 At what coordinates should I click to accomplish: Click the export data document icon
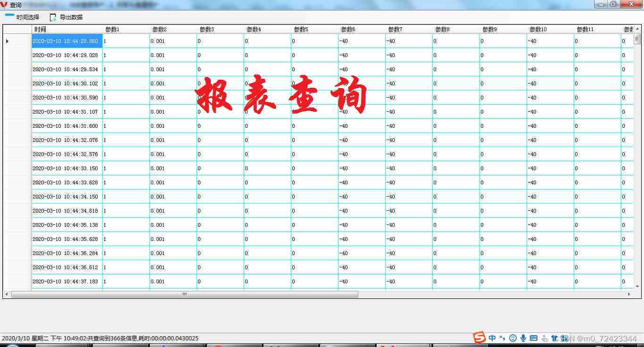click(53, 17)
